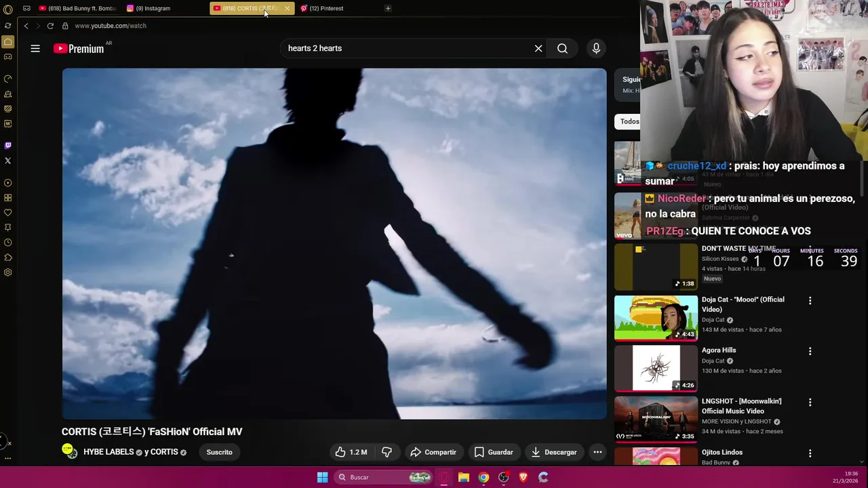This screenshot has height=488, width=868.
Task: Open 'Ojitos Lindos' video title
Action: pos(722,452)
